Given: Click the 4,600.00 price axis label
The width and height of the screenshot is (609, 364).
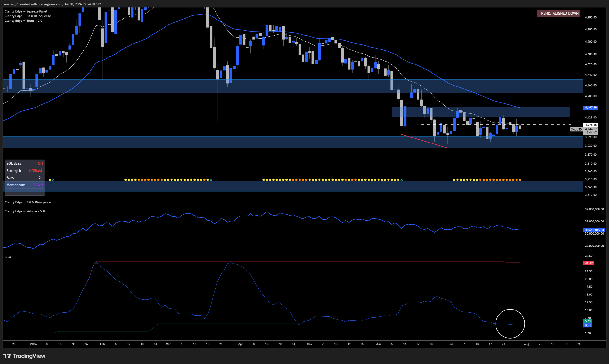Looking at the screenshot, I should 591,54.
